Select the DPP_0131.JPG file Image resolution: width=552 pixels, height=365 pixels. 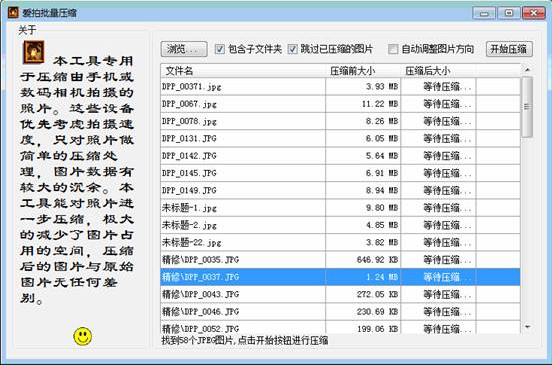click(340, 138)
